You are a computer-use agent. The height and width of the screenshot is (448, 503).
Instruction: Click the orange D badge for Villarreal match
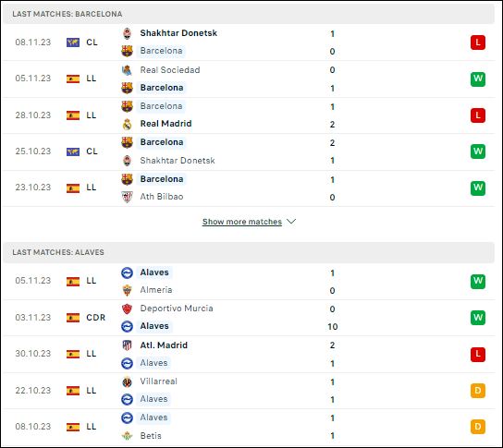coord(478,391)
